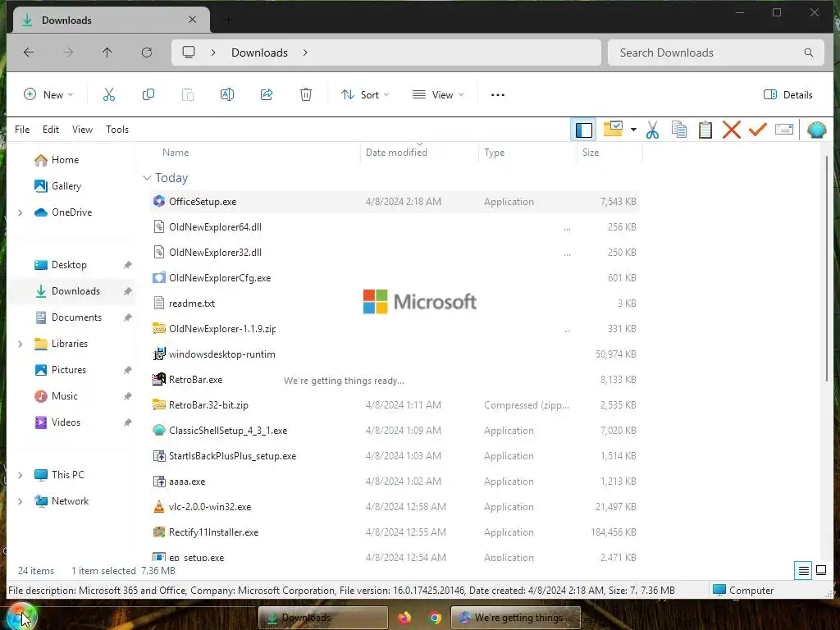The width and height of the screenshot is (840, 630).
Task: Open the See more ellipsis menu
Action: [498, 95]
